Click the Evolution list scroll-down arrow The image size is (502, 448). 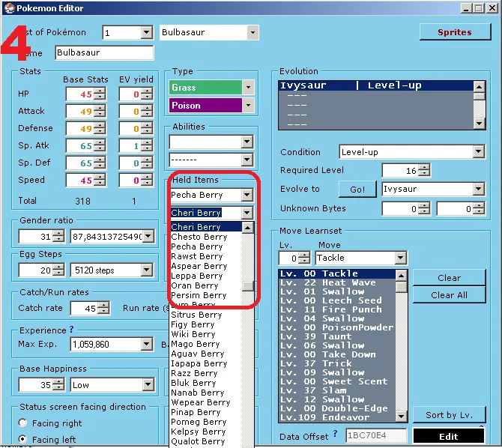(x=480, y=124)
